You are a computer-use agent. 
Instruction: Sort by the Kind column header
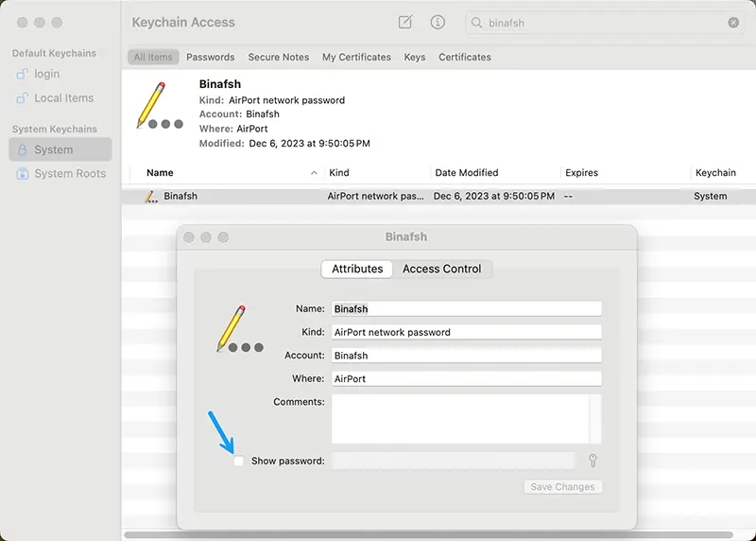click(x=339, y=173)
